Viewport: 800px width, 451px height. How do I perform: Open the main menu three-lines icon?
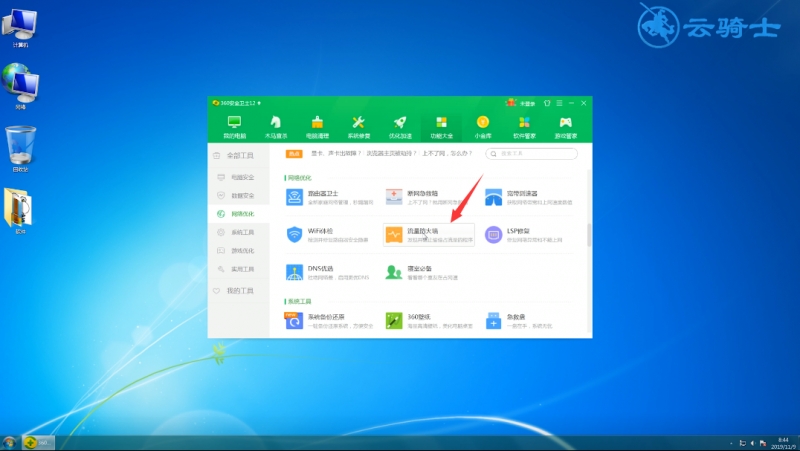559,103
